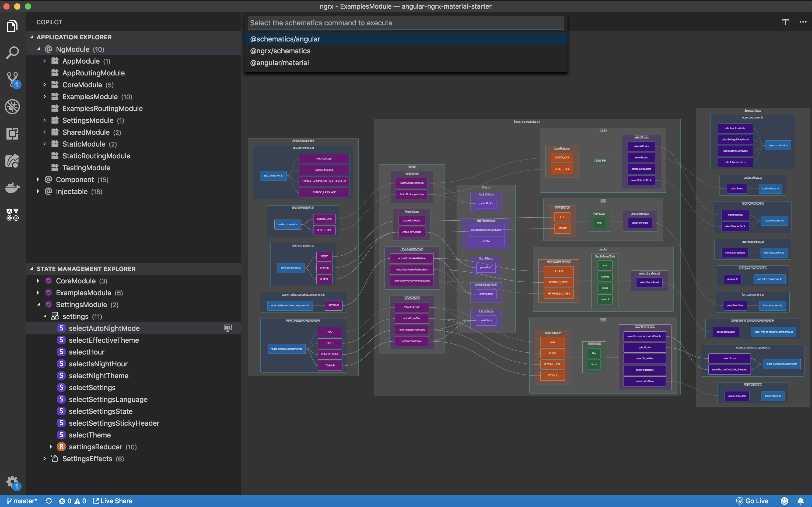
Task: Open Source Control view showing one pending change
Action: pos(12,80)
